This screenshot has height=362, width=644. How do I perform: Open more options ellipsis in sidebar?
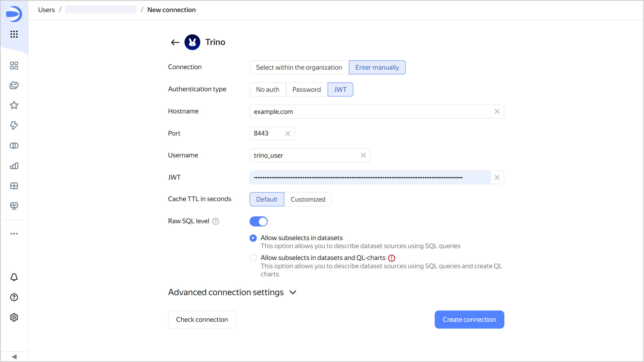point(14,234)
